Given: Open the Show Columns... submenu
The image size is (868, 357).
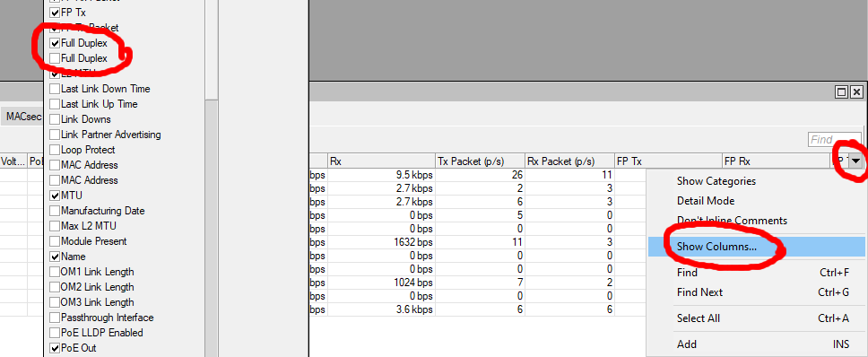Looking at the screenshot, I should pos(756,247).
